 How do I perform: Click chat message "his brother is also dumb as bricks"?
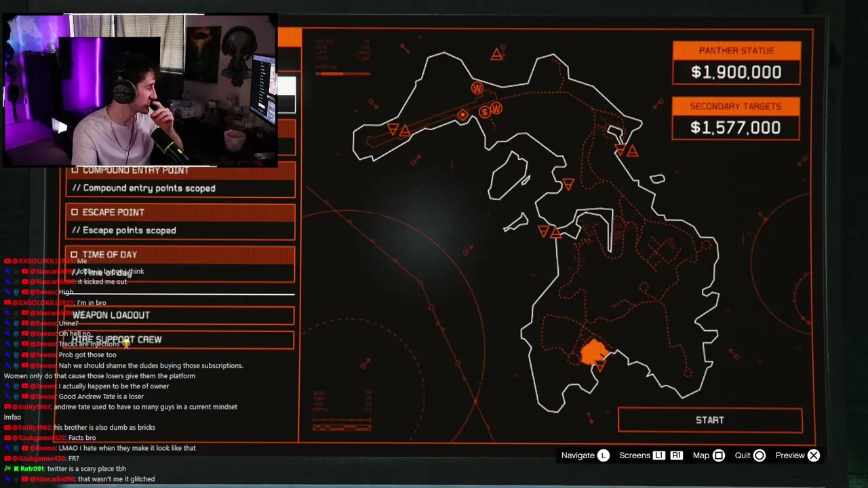point(104,428)
